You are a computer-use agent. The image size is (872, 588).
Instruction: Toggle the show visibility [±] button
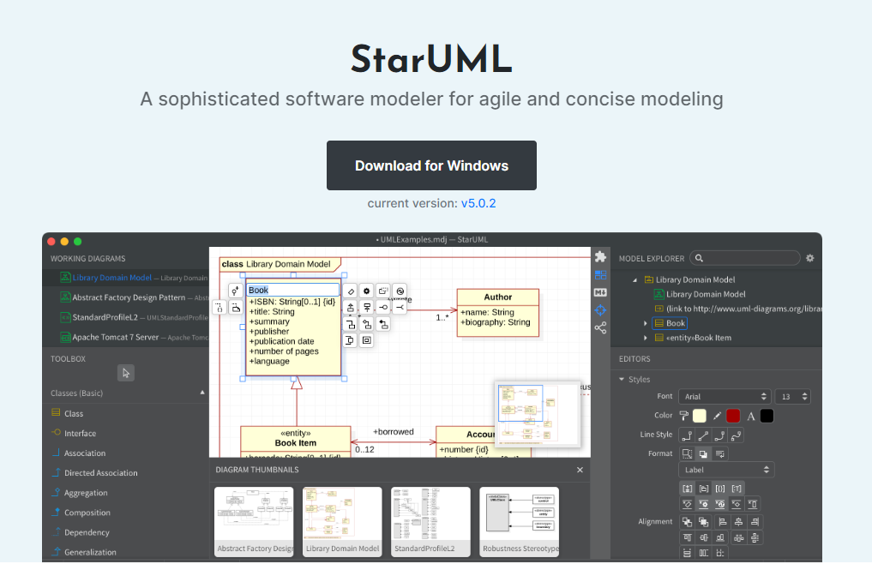[688, 489]
